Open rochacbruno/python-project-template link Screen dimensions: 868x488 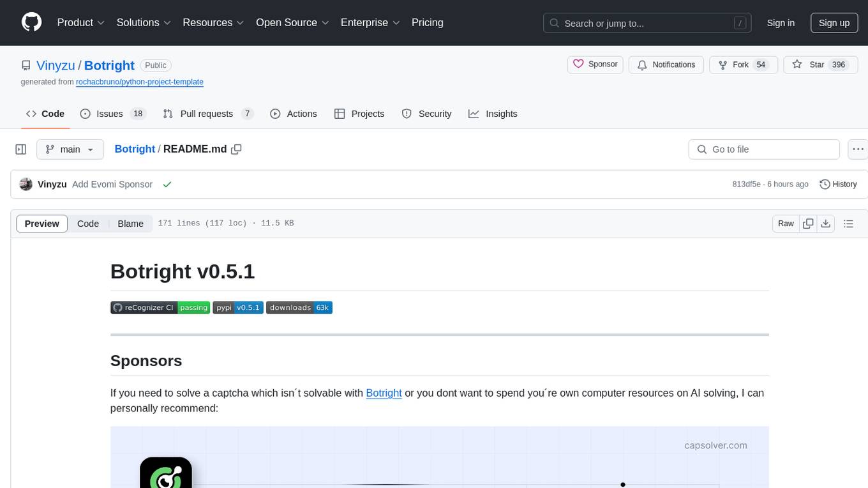[140, 82]
